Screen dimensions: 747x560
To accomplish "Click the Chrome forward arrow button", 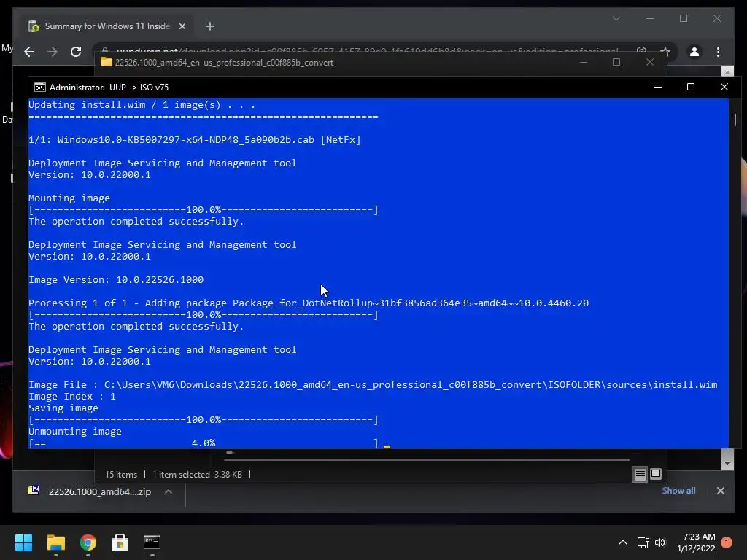I will point(53,52).
